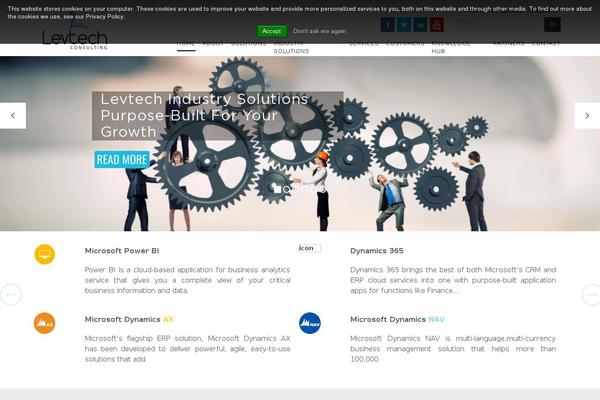Click the Levtech Industry Solutions headline
The width and height of the screenshot is (600, 400).
(x=204, y=115)
